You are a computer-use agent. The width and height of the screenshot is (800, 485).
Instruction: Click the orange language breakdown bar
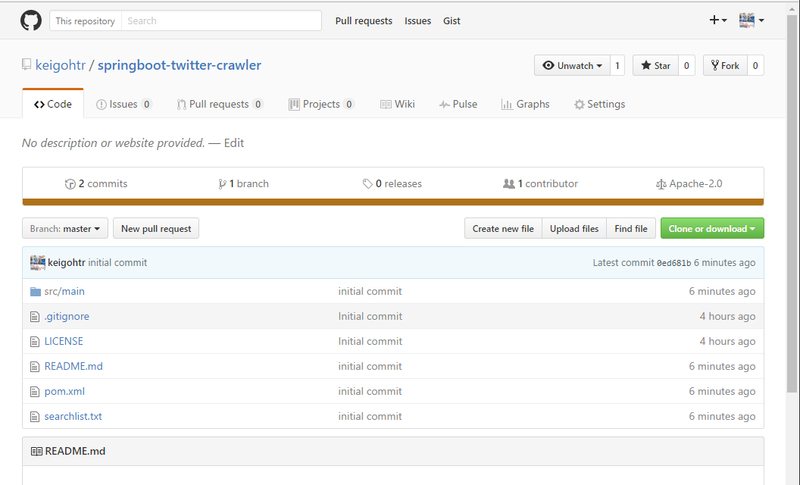point(393,202)
